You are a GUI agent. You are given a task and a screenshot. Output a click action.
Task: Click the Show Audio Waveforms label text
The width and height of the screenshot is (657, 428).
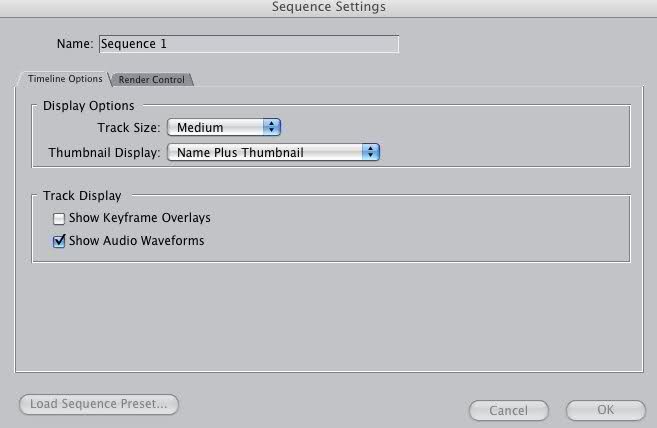136,240
